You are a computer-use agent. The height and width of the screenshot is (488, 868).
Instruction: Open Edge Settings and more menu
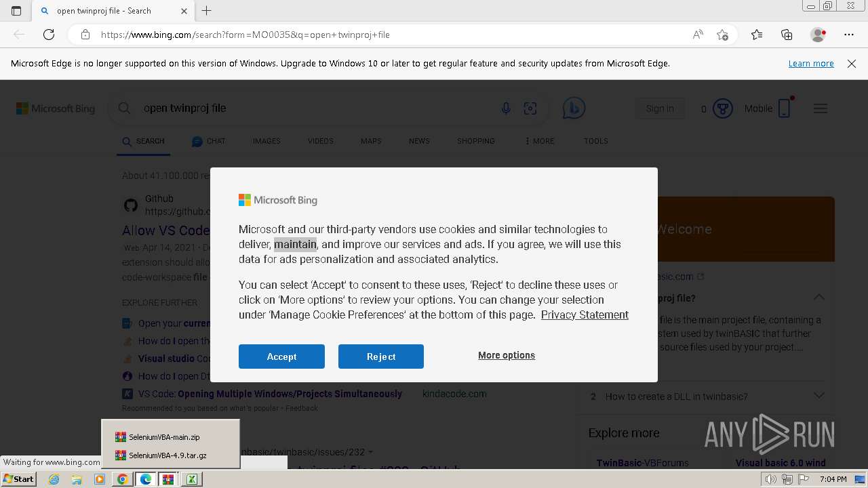pos(849,35)
